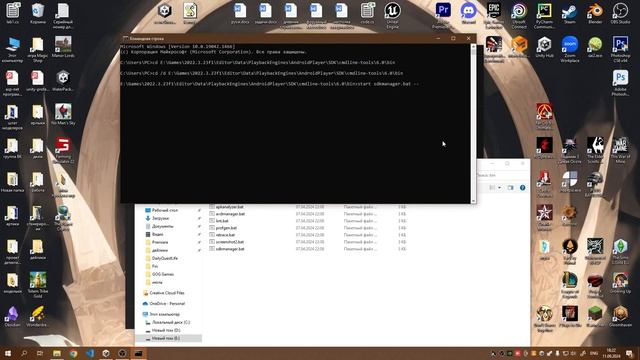Switch to Command Prompt taskbar button
The width and height of the screenshot is (640, 360).
pyautogui.click(x=138, y=353)
